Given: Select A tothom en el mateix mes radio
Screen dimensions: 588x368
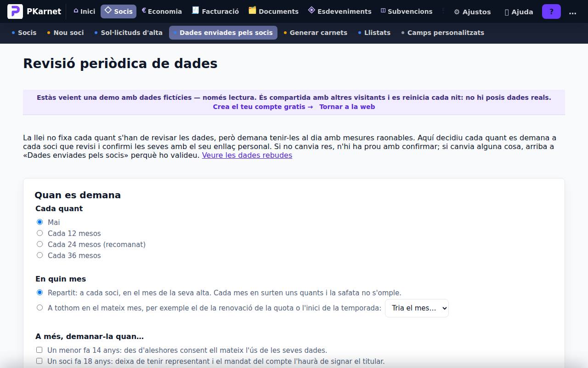Looking at the screenshot, I should point(40,308).
